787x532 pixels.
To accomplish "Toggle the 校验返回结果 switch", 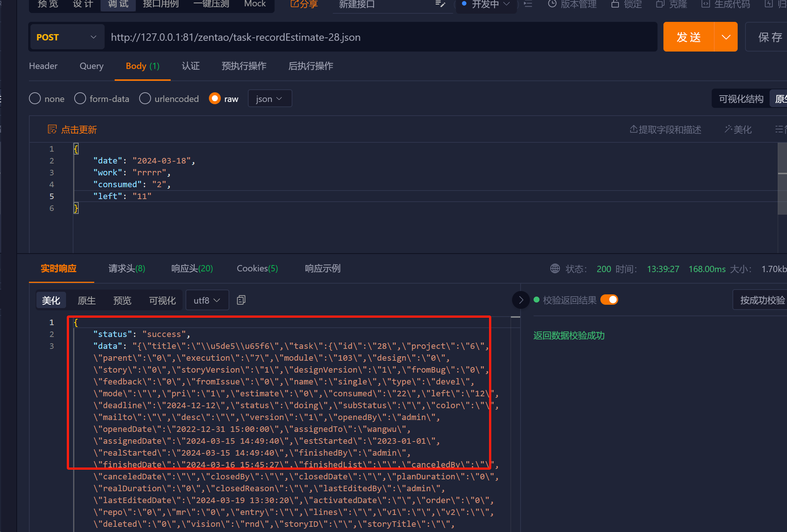I will [609, 300].
